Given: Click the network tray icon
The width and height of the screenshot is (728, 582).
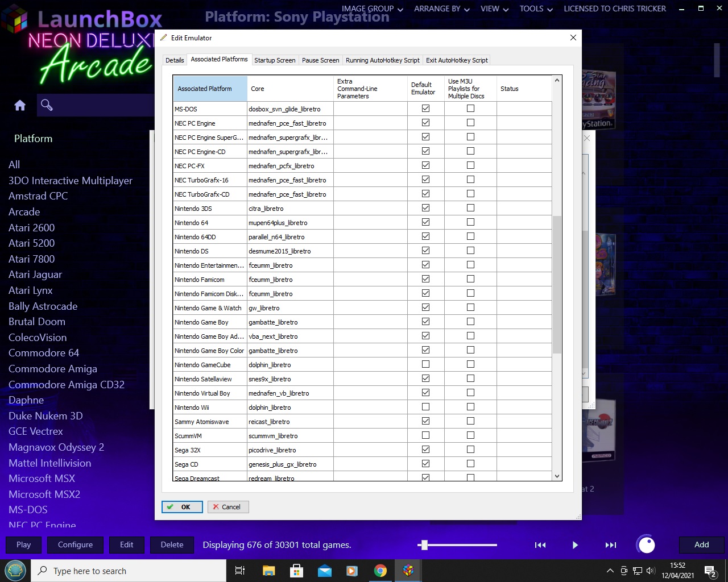Looking at the screenshot, I should click(638, 571).
